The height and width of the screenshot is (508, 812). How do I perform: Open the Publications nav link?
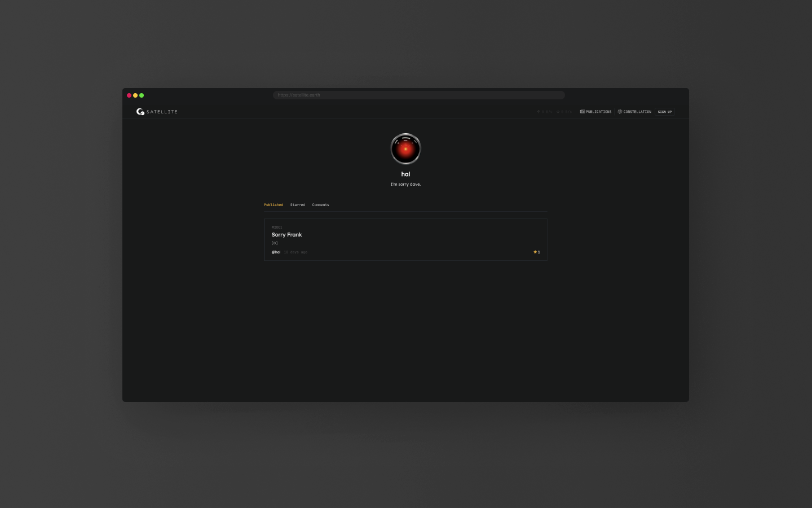[x=595, y=112]
